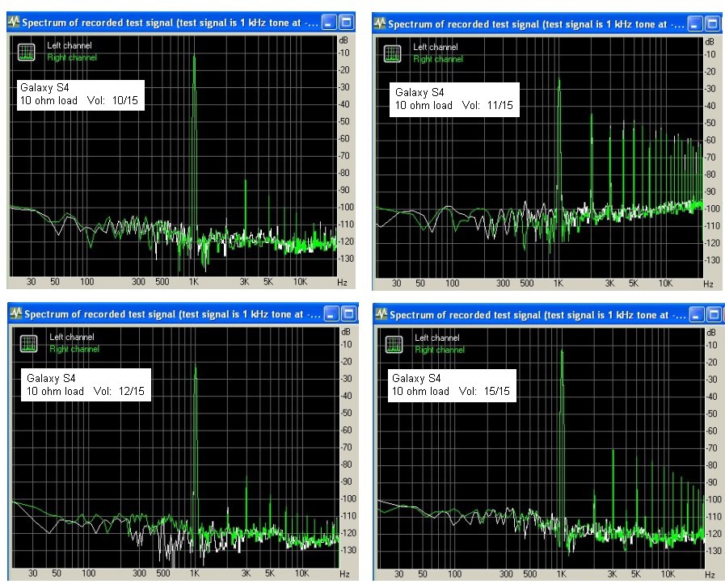Viewport: 725px width, 588px height.
Task: Click the legend grid icon in the Vol 15/15 window
Action: pos(392,345)
